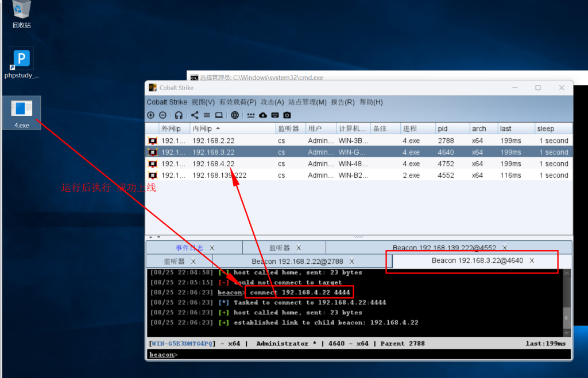The width and height of the screenshot is (588, 378).
Task: Expand the session pane with the down arrow
Action: [158, 237]
